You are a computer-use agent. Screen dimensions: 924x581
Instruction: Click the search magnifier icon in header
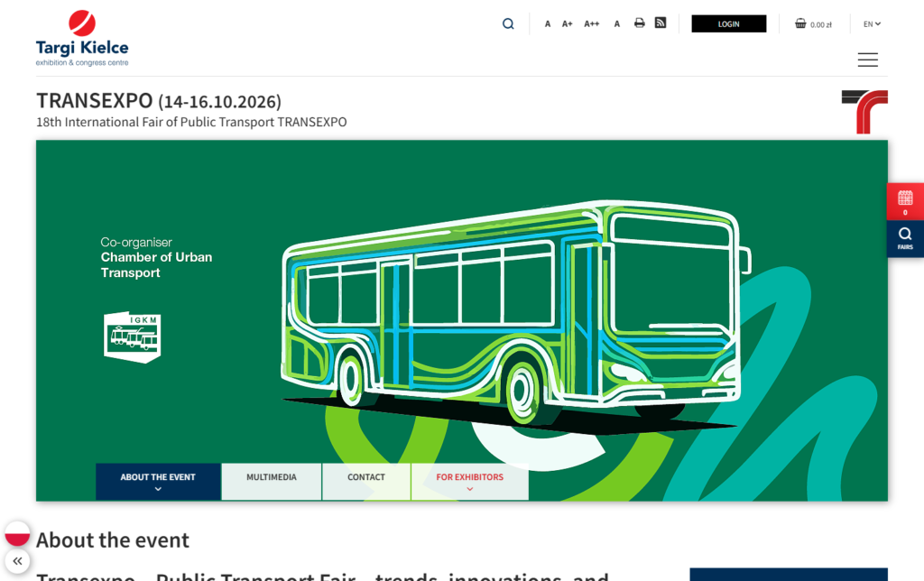coord(508,23)
